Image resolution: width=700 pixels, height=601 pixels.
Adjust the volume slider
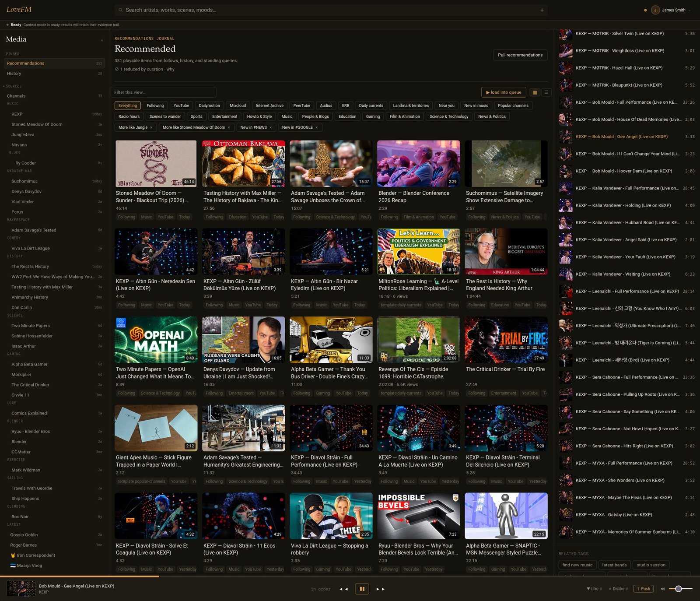[681, 589]
